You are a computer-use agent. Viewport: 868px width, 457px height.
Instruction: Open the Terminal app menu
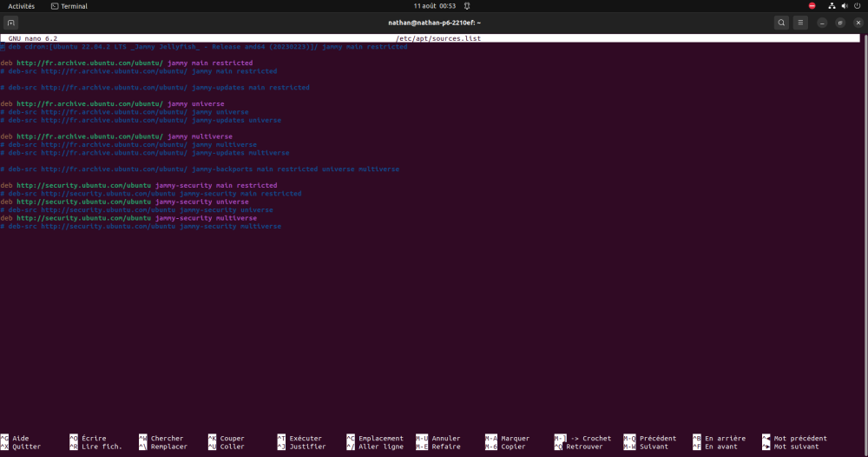[x=69, y=6]
